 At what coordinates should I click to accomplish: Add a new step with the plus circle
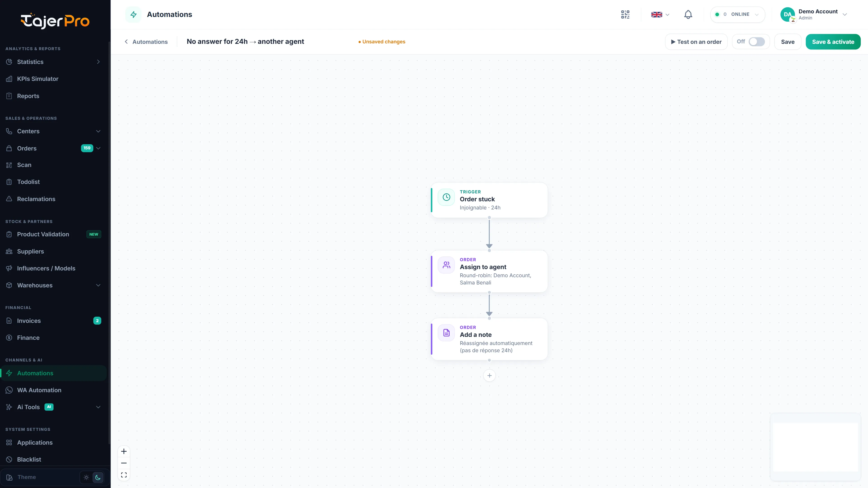point(489,375)
